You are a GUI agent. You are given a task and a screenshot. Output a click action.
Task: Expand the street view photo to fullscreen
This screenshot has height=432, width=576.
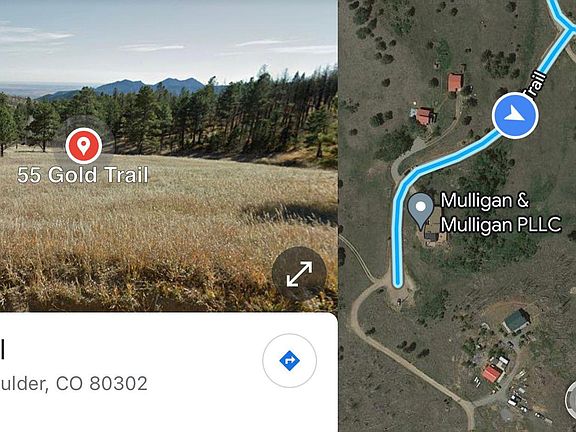click(299, 274)
